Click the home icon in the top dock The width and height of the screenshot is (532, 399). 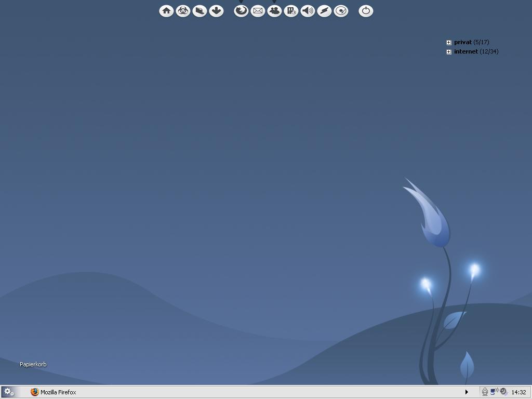point(166,11)
